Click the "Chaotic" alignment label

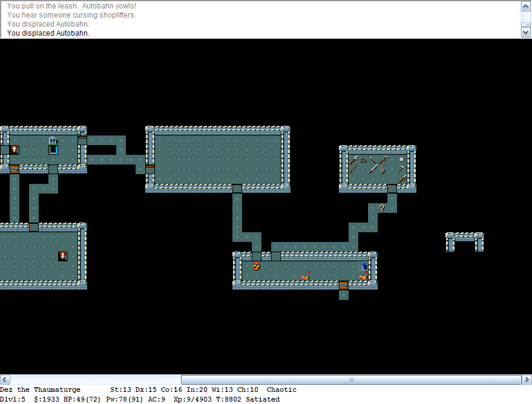tap(281, 389)
